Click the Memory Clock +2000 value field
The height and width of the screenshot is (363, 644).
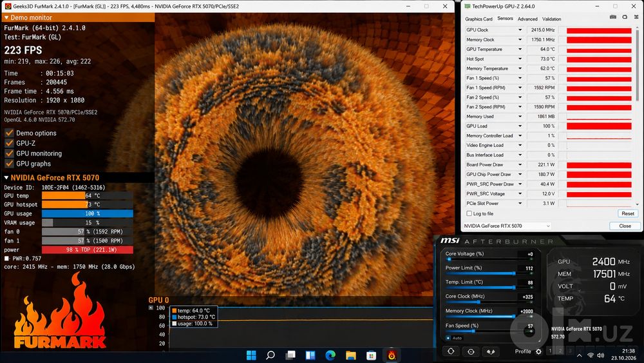tap(526, 311)
